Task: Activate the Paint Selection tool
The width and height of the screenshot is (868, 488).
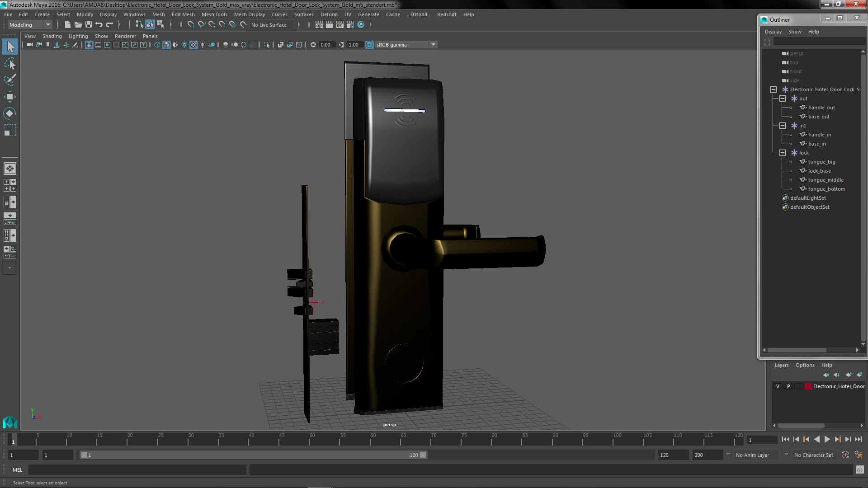Action: tap(9, 80)
